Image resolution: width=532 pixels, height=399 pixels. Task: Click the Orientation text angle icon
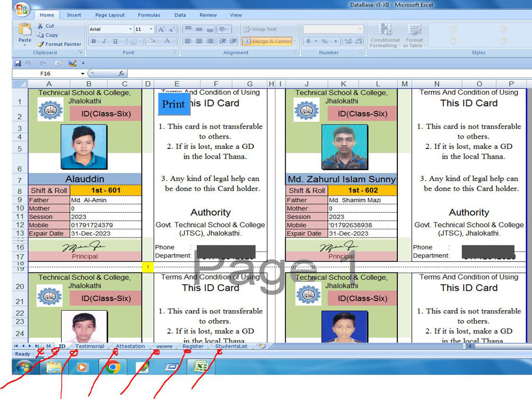[222, 29]
